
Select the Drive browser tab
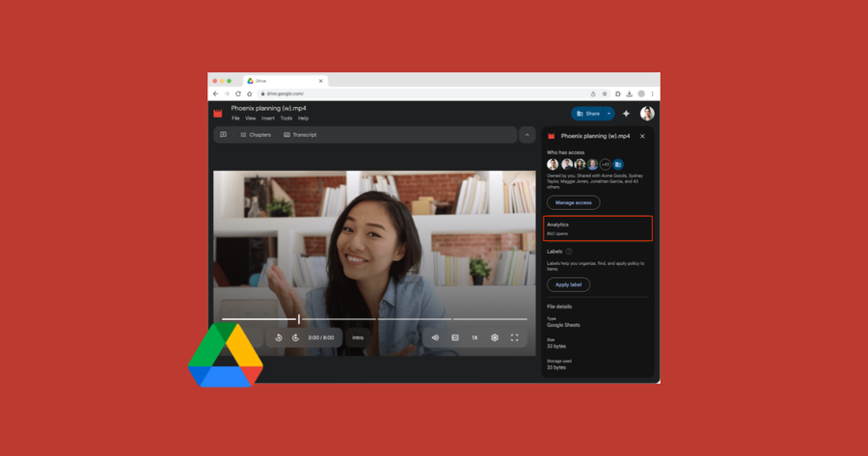(x=285, y=81)
